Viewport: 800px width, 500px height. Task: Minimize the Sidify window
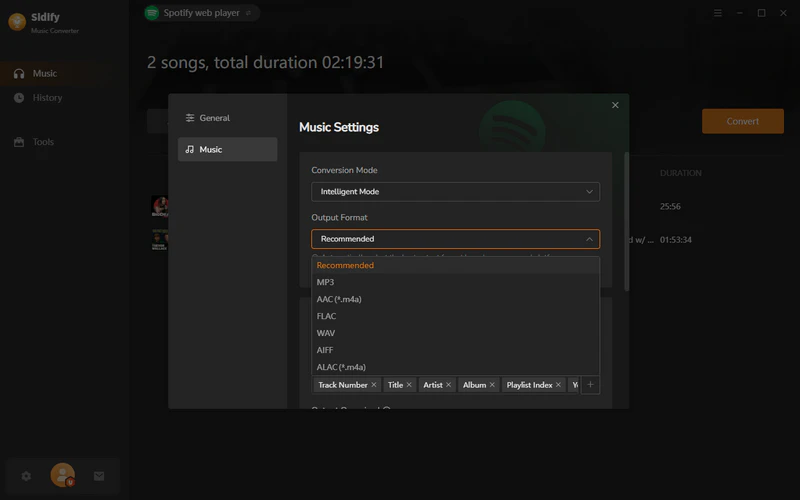pyautogui.click(x=739, y=13)
